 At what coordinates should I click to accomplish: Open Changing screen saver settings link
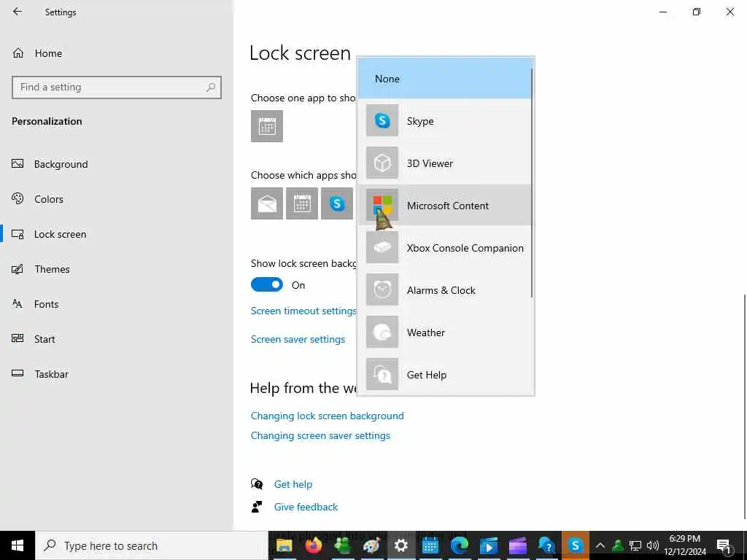(320, 435)
